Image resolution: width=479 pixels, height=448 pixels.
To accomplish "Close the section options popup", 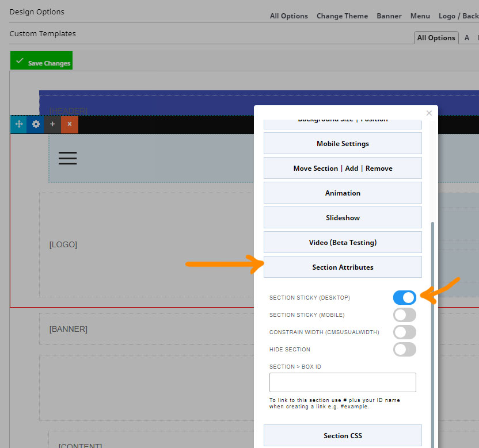I will click(428, 113).
